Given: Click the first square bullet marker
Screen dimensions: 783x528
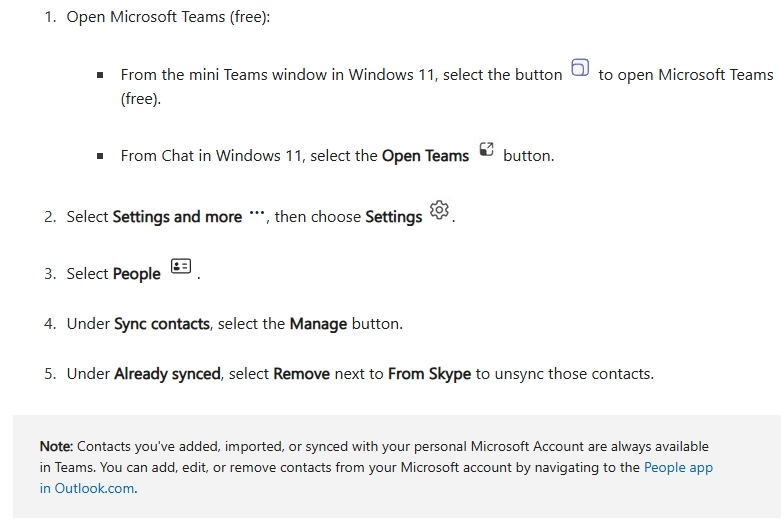Looking at the screenshot, I should coord(100,76).
